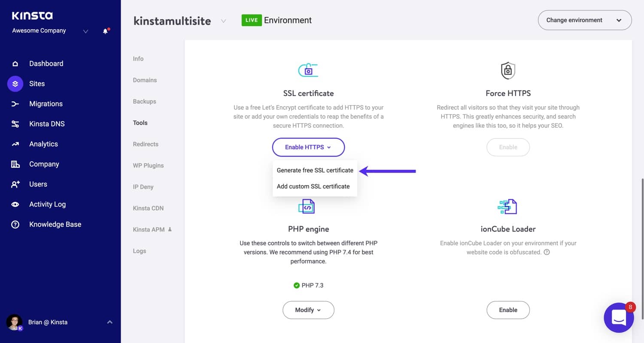The height and width of the screenshot is (343, 644).
Task: Click Brian's profile avatar
Action: coord(14,322)
